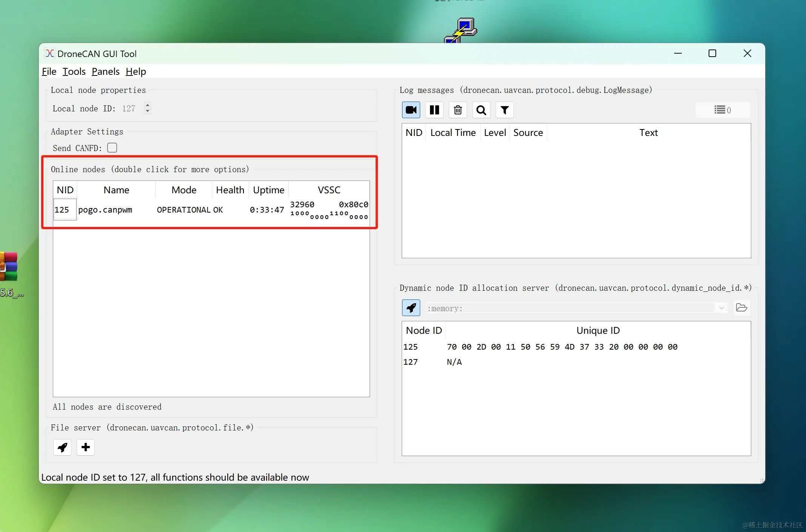Image resolution: width=806 pixels, height=532 pixels.
Task: Sort online nodes by Uptime column
Action: [x=268, y=190]
